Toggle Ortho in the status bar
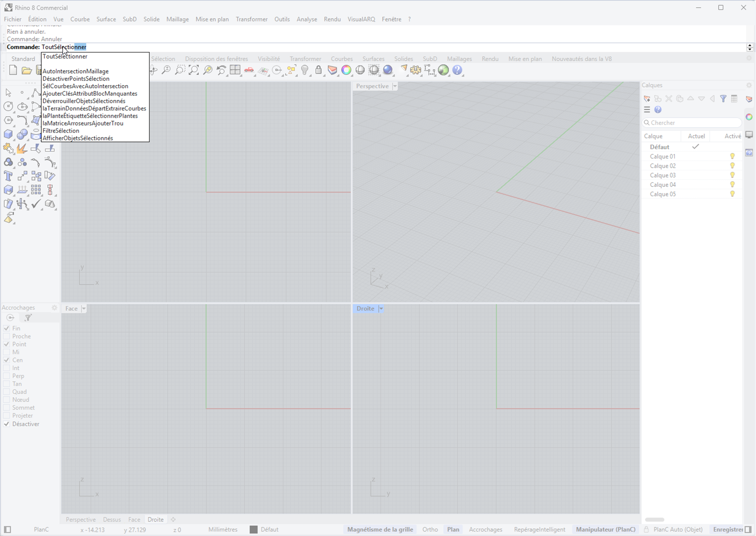This screenshot has width=756, height=536. pyautogui.click(x=430, y=529)
